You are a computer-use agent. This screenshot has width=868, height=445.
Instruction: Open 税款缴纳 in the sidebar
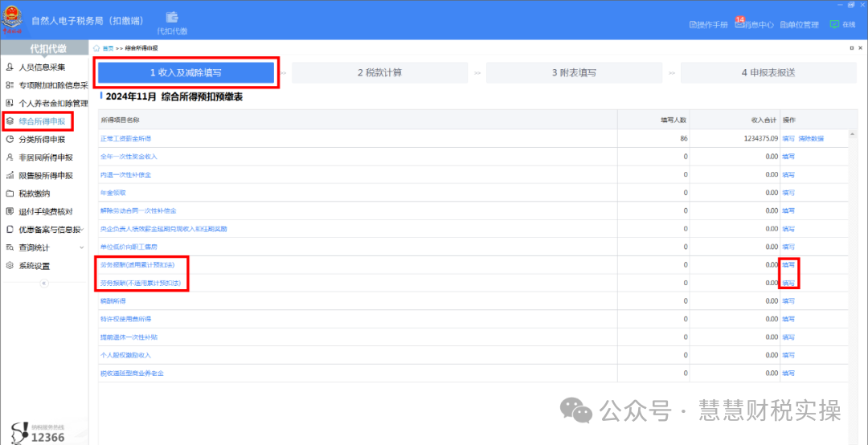(10, 194)
